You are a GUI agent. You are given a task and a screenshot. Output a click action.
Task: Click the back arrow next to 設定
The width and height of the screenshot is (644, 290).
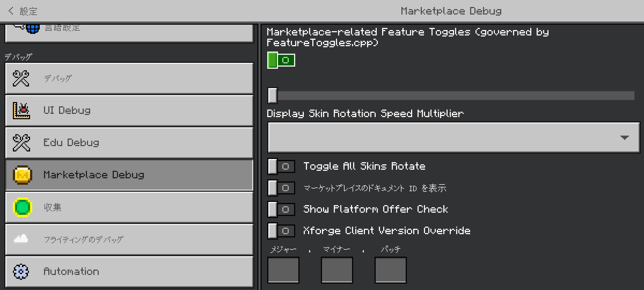pos(11,11)
